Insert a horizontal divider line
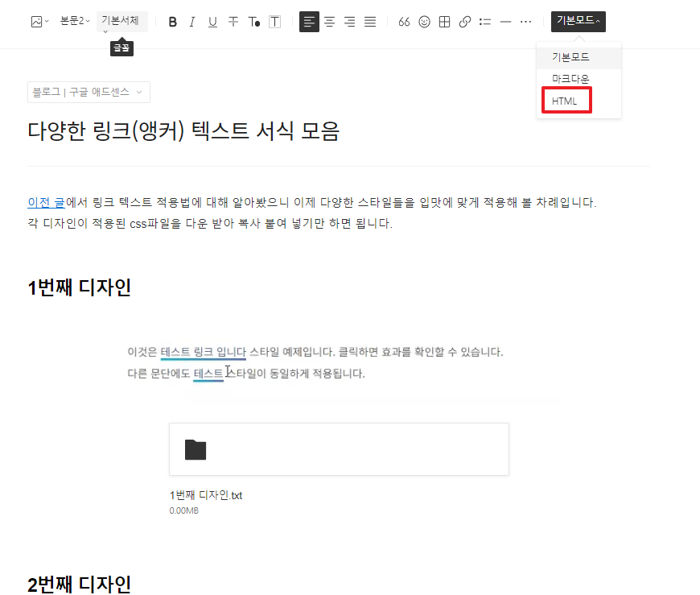This screenshot has height=595, width=700. tap(504, 22)
